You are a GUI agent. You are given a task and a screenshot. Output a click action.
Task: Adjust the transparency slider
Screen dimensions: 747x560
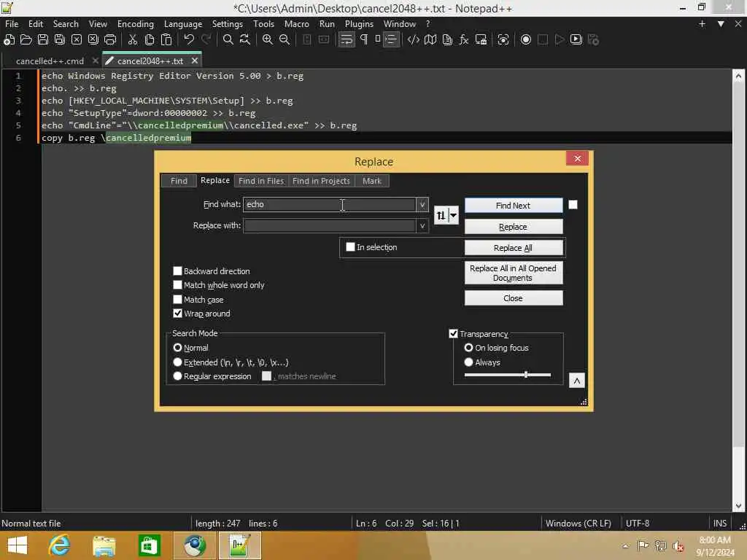click(526, 375)
